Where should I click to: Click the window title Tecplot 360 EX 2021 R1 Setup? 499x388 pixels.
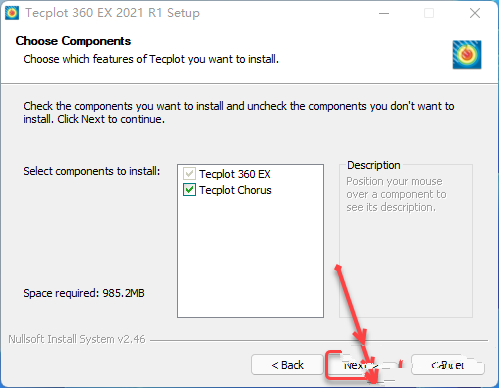click(x=112, y=13)
